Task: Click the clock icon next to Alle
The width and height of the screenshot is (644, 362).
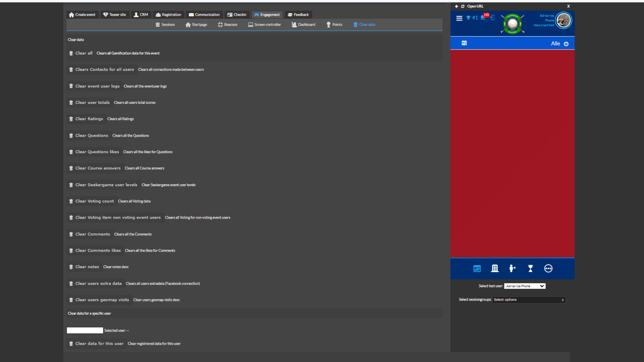Action: click(566, 44)
